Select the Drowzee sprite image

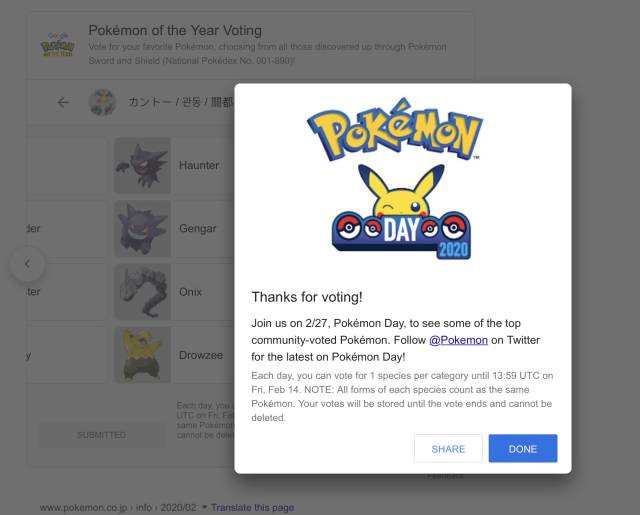click(x=143, y=355)
